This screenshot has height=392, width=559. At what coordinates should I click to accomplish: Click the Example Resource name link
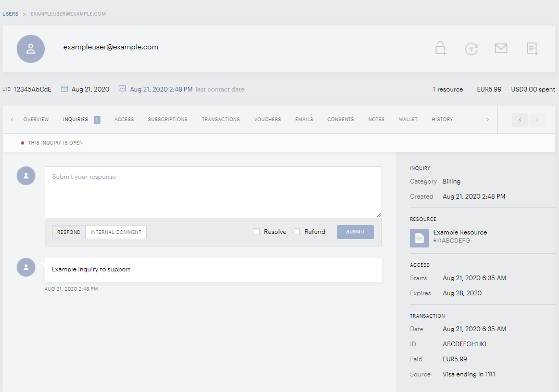pos(460,232)
